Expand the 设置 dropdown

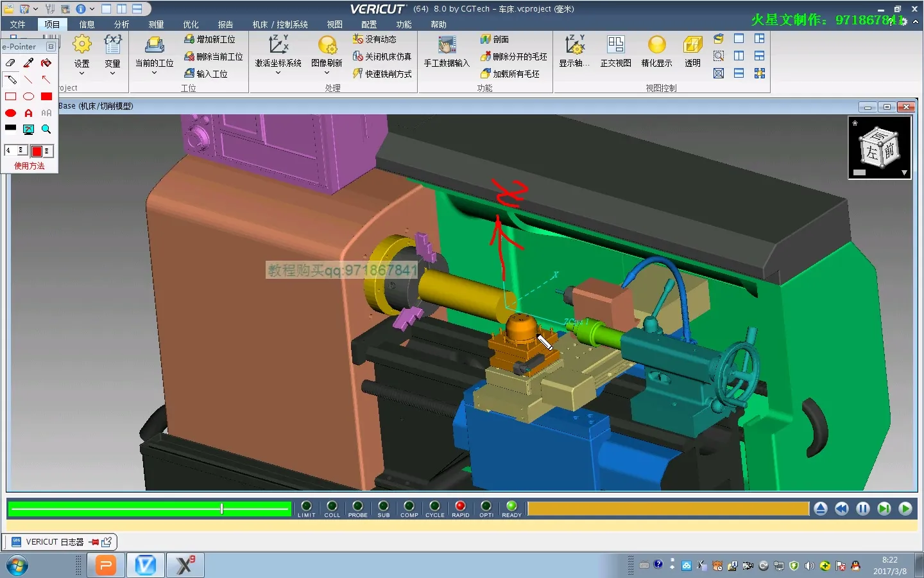coord(81,73)
